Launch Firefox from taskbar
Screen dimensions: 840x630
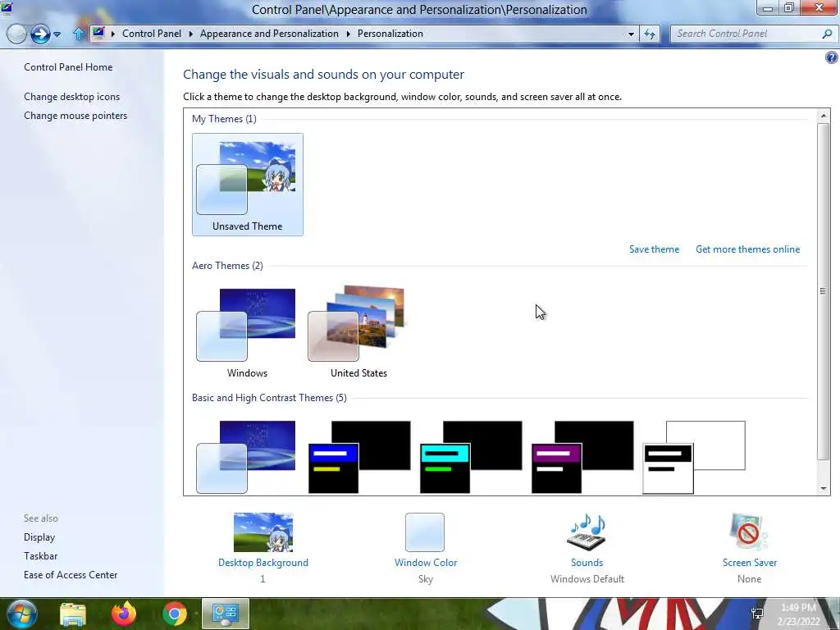[x=124, y=614]
